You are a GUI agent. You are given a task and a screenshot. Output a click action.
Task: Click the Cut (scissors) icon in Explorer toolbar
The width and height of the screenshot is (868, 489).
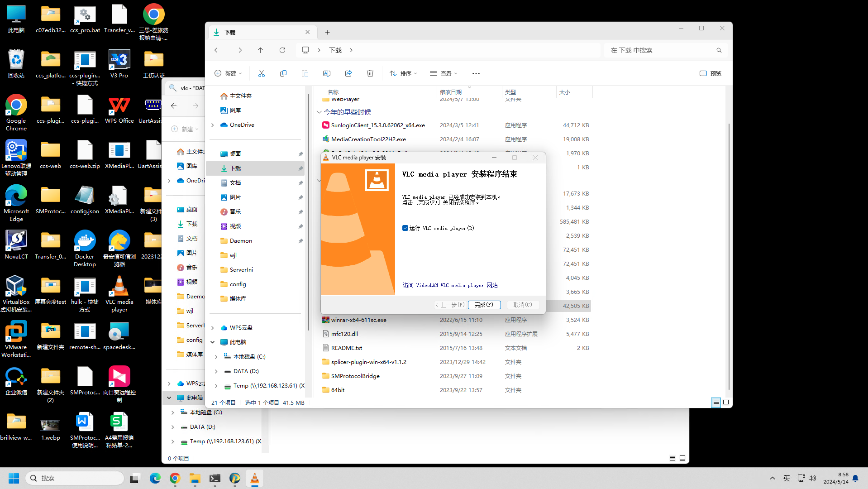click(262, 73)
